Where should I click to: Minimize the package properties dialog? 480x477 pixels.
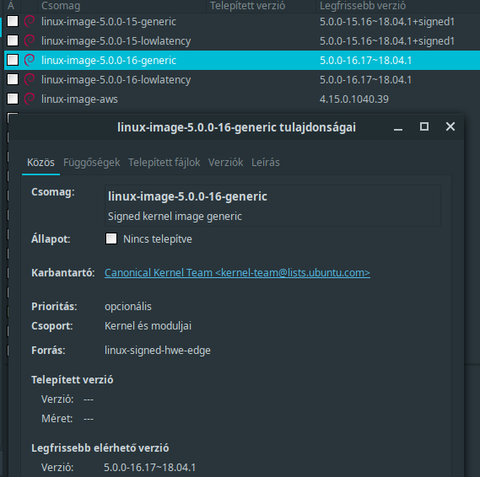398,127
